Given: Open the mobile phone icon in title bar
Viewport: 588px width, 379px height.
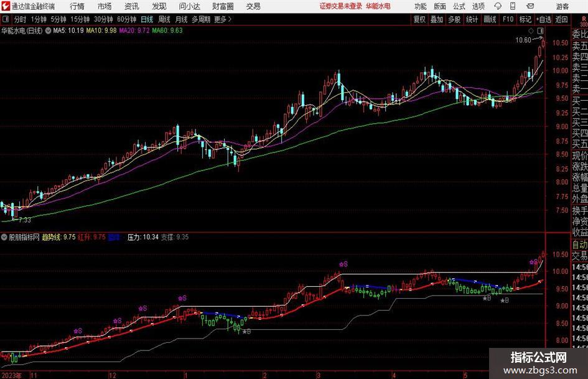Looking at the screenshot, I should (513, 6).
